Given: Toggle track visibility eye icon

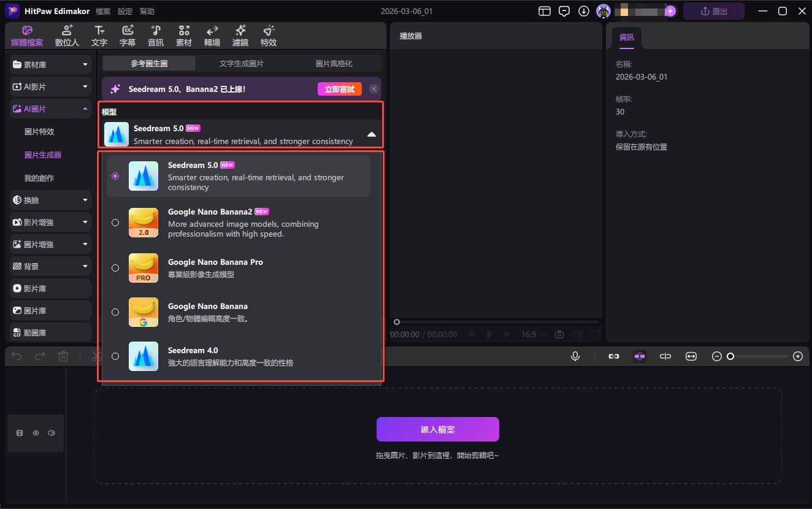Looking at the screenshot, I should point(36,433).
